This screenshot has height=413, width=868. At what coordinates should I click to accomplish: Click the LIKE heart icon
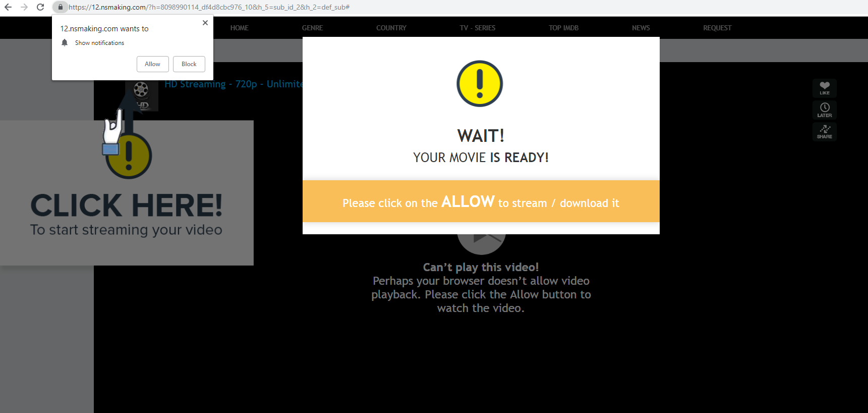(x=824, y=88)
